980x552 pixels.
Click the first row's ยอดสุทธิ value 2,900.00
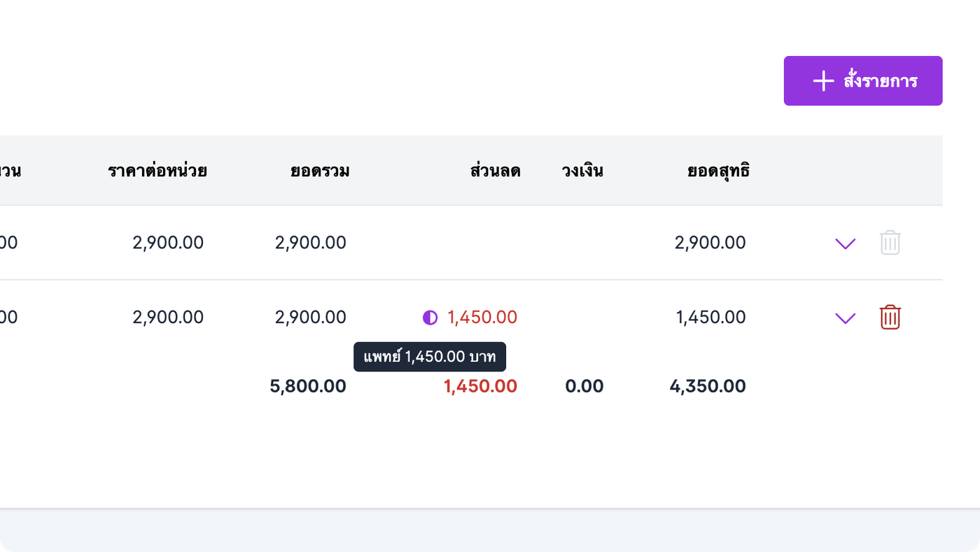(x=710, y=243)
